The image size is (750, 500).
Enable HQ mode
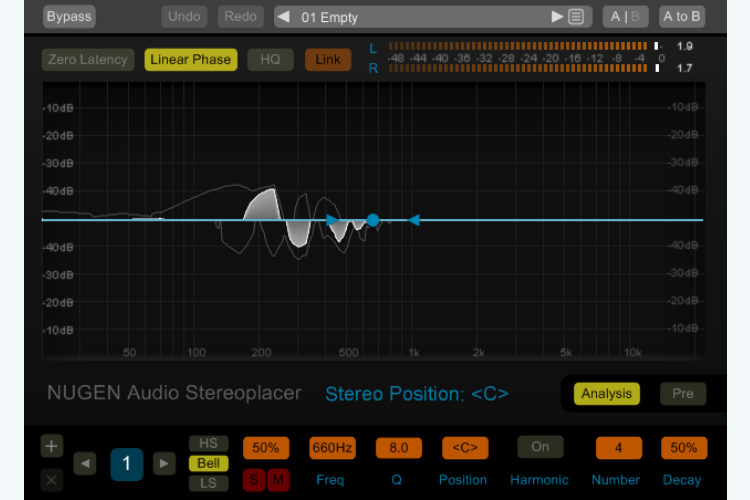click(270, 60)
